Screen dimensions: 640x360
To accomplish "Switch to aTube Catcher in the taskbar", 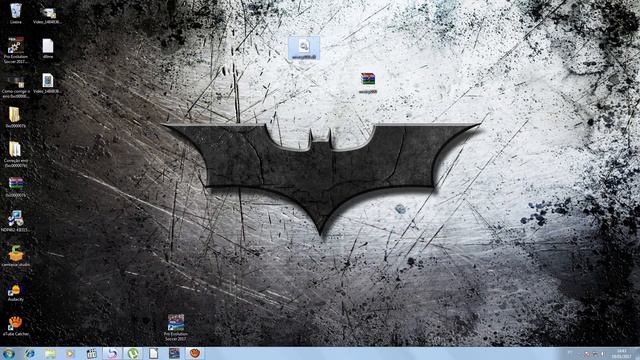I will click(195, 353).
